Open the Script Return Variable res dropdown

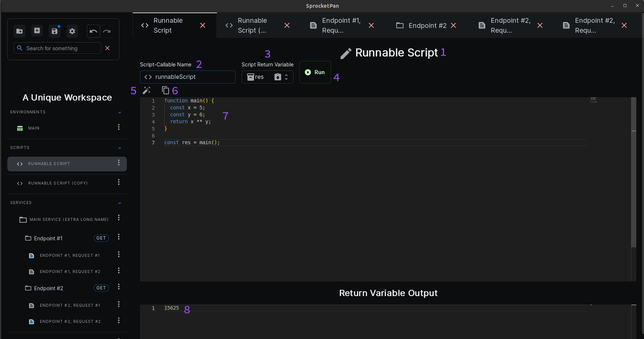click(x=268, y=77)
